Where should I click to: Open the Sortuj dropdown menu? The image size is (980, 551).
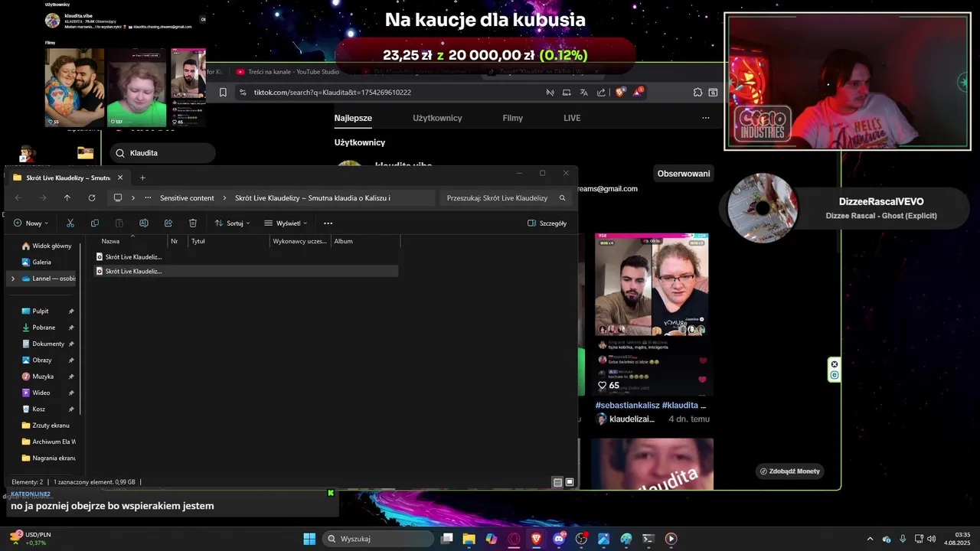tap(233, 223)
